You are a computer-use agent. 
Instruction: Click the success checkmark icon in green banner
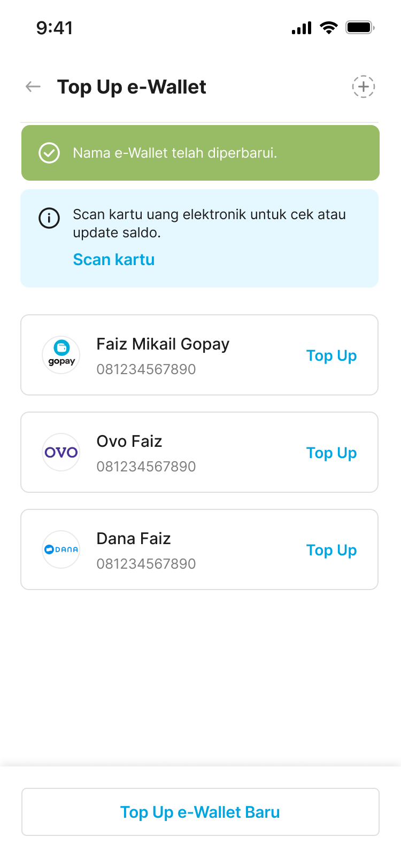49,153
